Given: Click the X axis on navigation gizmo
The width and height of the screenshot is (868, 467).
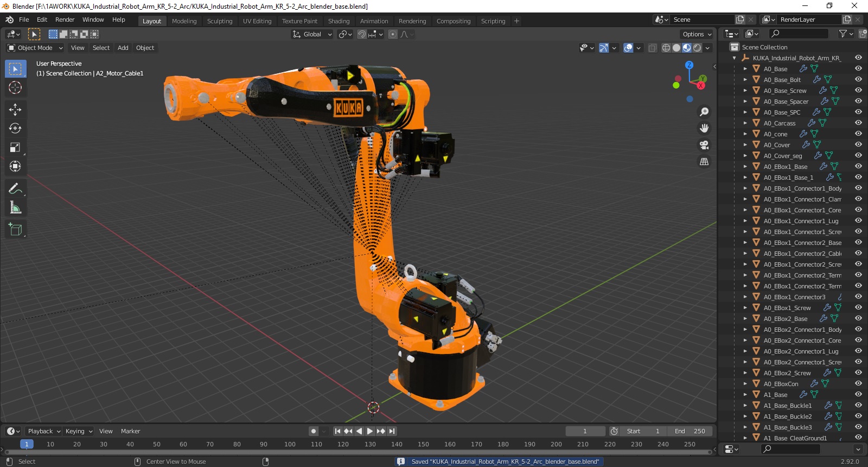Looking at the screenshot, I should point(701,85).
